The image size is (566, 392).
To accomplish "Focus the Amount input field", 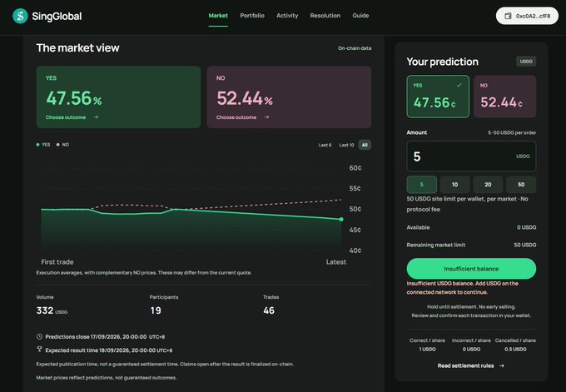I will tap(471, 156).
